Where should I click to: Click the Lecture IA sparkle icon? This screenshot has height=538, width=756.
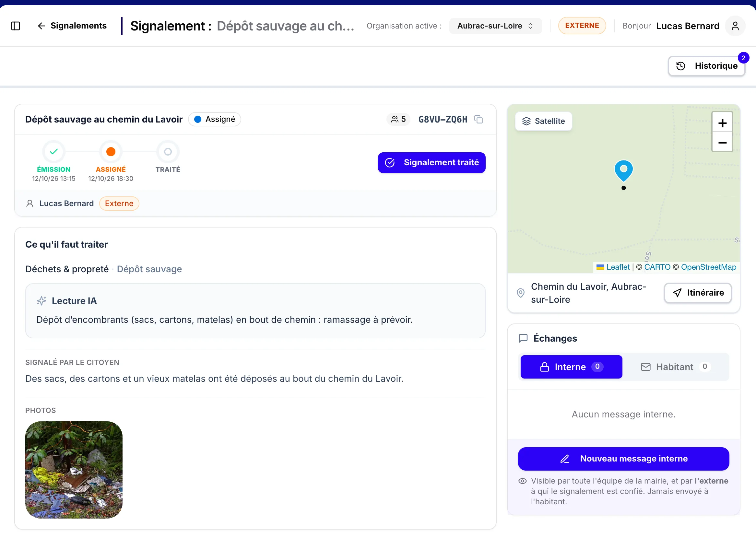click(41, 301)
